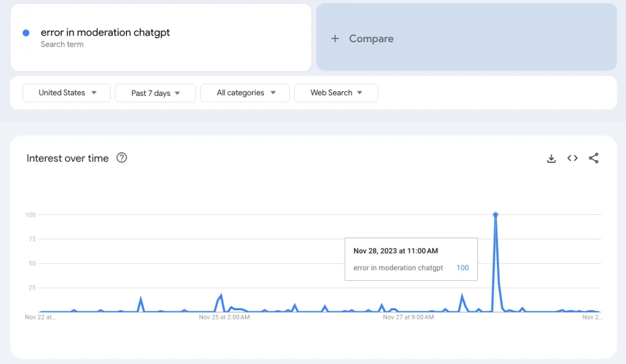Click the blue dot beside the search term
The width and height of the screenshot is (626, 364).
(26, 33)
